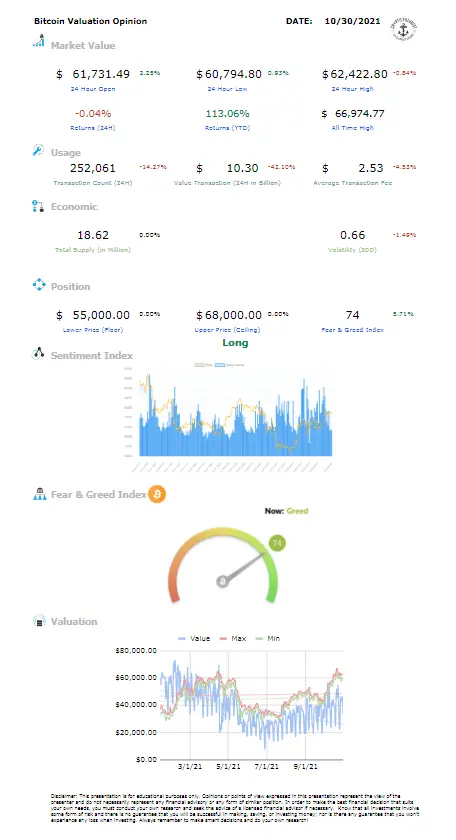Toggle the Value series in Valuation legend
Screen dimensions: 456x840
[x=193, y=639]
